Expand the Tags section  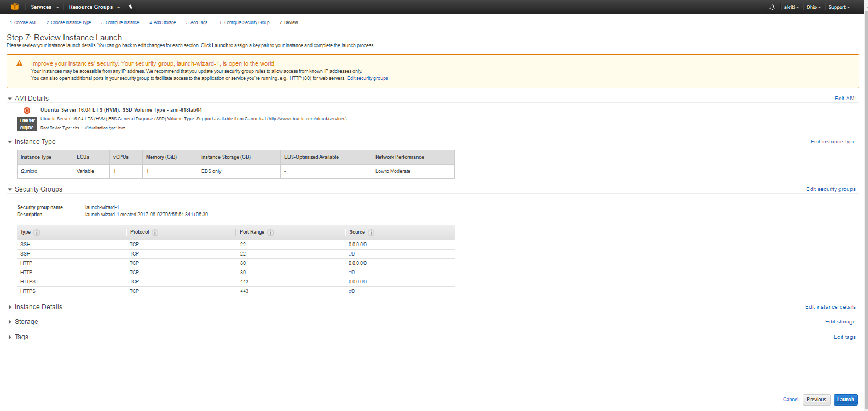coord(10,337)
